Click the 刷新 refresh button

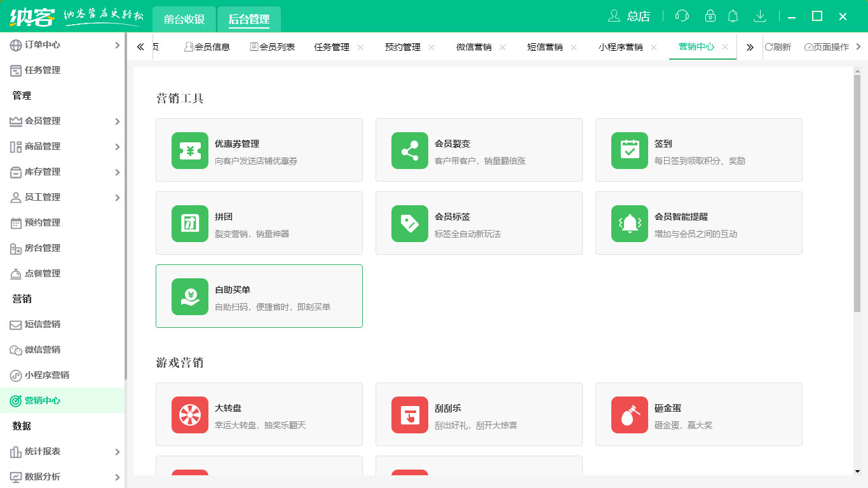click(x=778, y=47)
